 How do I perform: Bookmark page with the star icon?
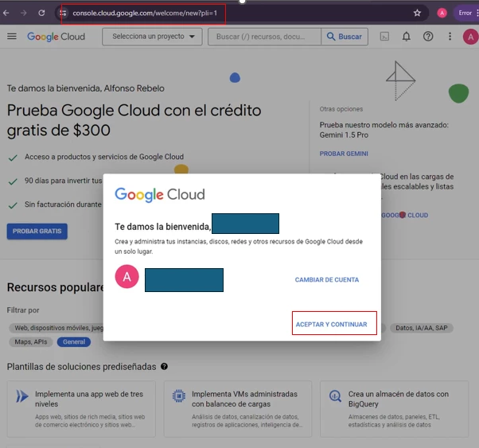[417, 13]
